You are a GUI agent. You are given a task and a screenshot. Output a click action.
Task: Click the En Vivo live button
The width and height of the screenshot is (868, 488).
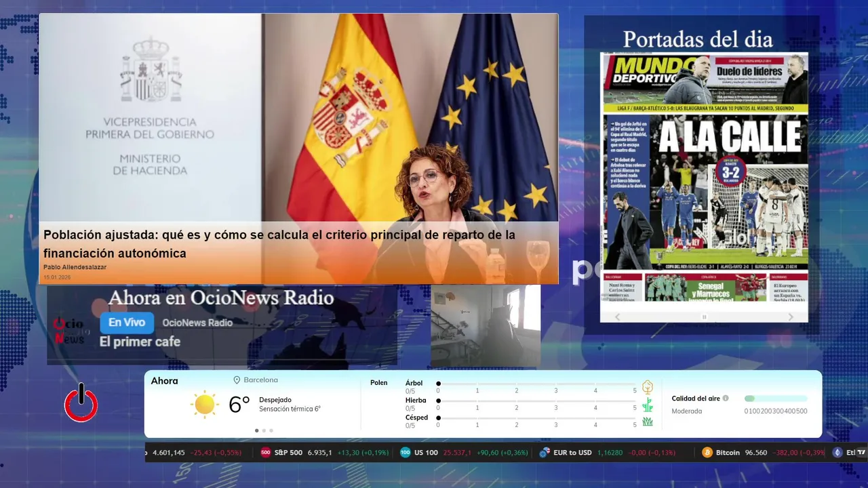click(x=127, y=323)
